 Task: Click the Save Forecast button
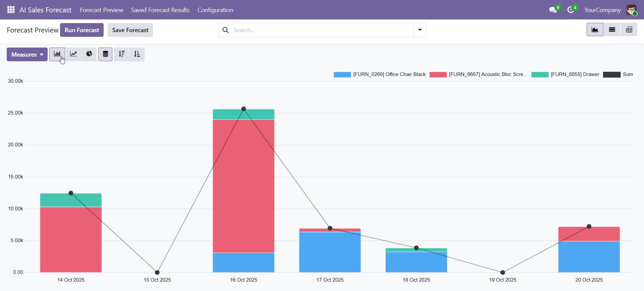pyautogui.click(x=130, y=30)
